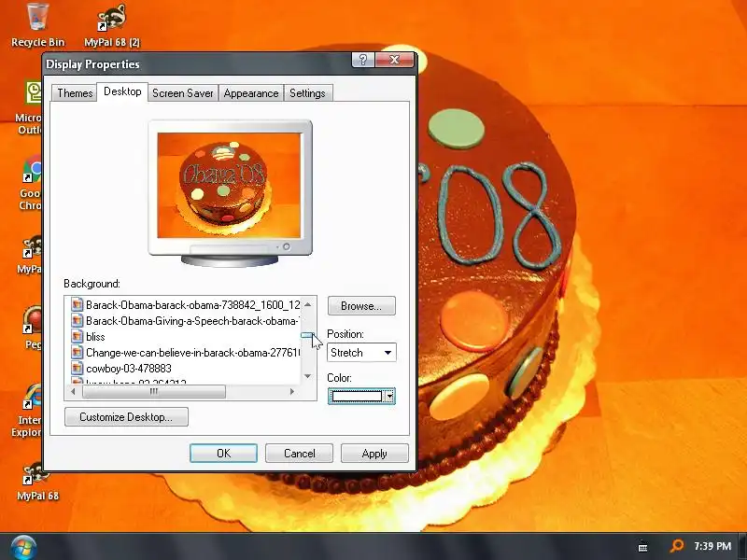Select Change-we-can-believe-in-barack-obama background

coord(193,353)
